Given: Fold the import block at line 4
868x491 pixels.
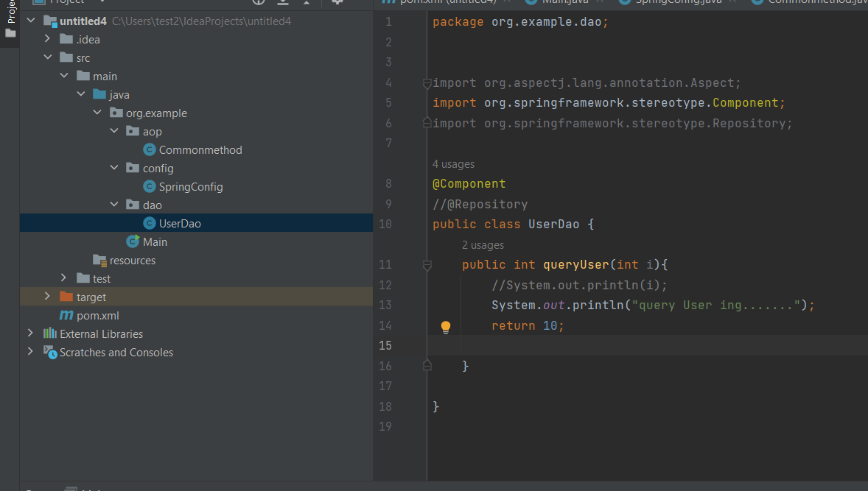Looking at the screenshot, I should click(x=427, y=83).
